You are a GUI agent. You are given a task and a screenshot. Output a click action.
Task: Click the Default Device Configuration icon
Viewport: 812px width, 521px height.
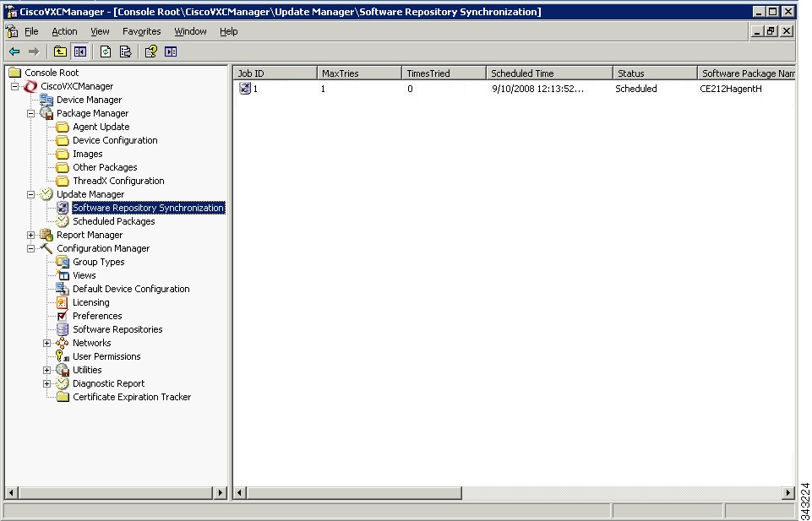[63, 289]
